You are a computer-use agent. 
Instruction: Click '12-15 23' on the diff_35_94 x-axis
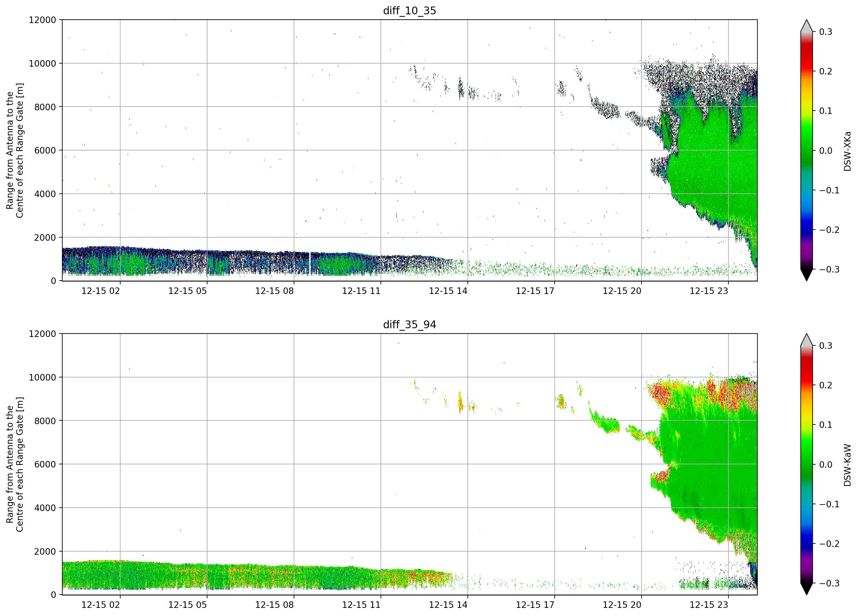pos(709,605)
